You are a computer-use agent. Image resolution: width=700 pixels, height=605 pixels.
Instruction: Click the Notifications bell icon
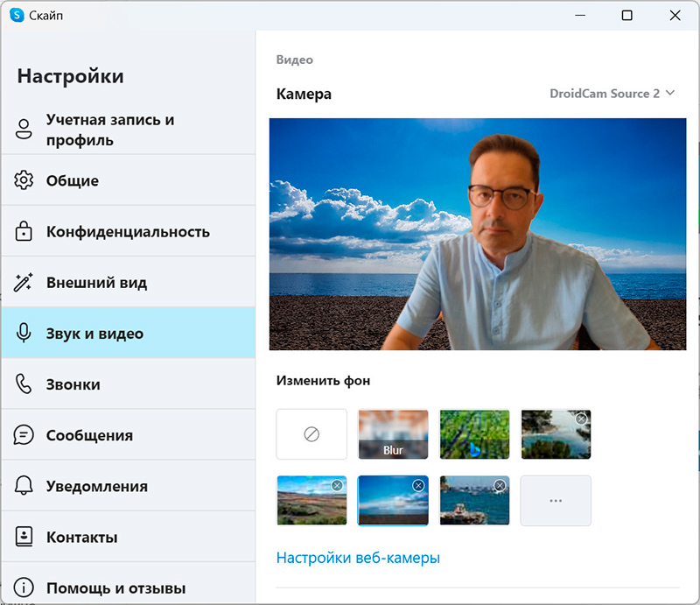click(24, 486)
